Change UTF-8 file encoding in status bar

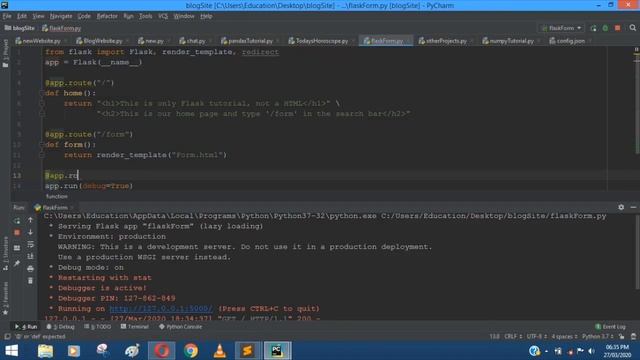click(536, 336)
